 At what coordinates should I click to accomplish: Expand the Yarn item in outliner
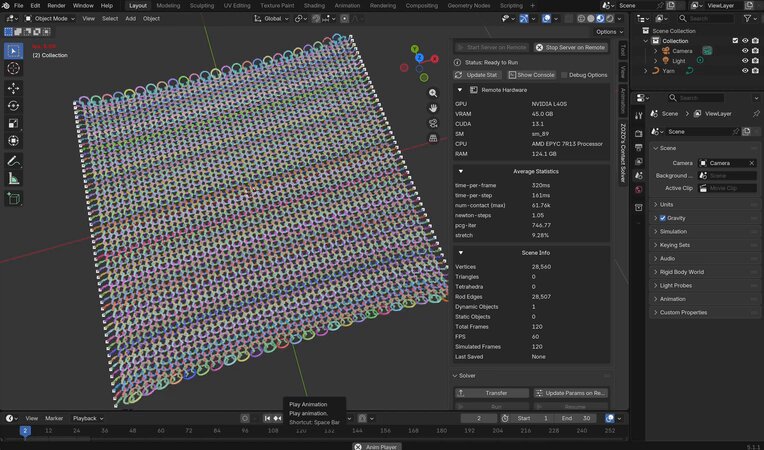click(646, 71)
